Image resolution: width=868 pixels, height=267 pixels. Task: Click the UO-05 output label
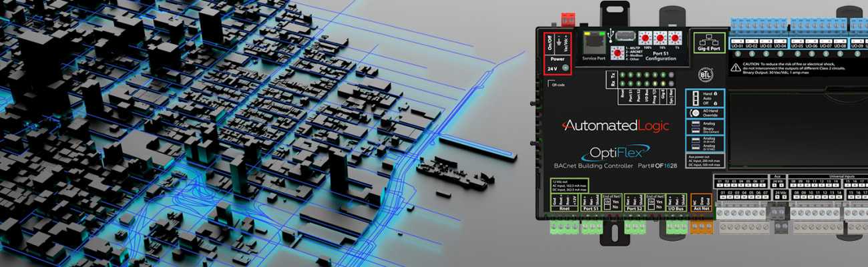click(x=797, y=46)
